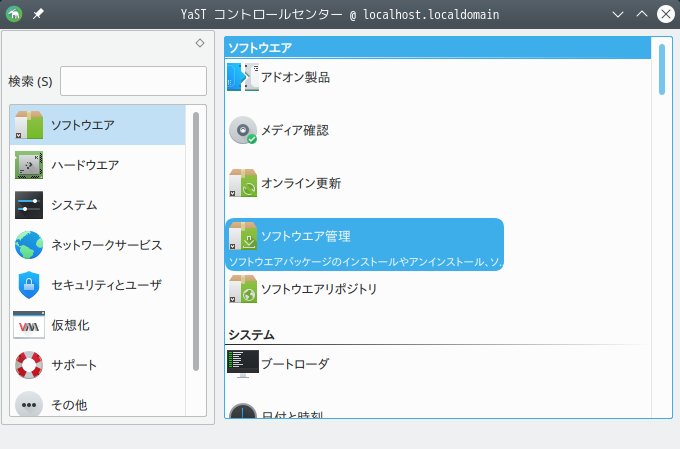The image size is (680, 449).
Task: Click the category list vertical scrollbar
Action: tap(196, 241)
